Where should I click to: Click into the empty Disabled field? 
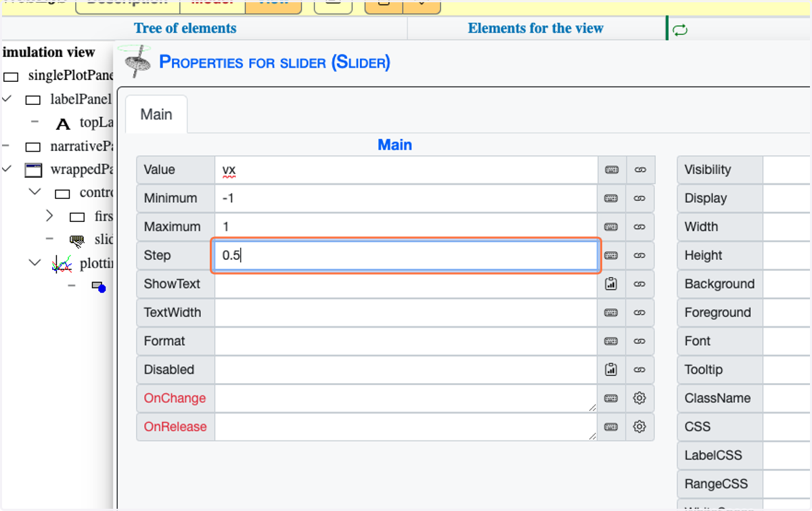tap(406, 370)
